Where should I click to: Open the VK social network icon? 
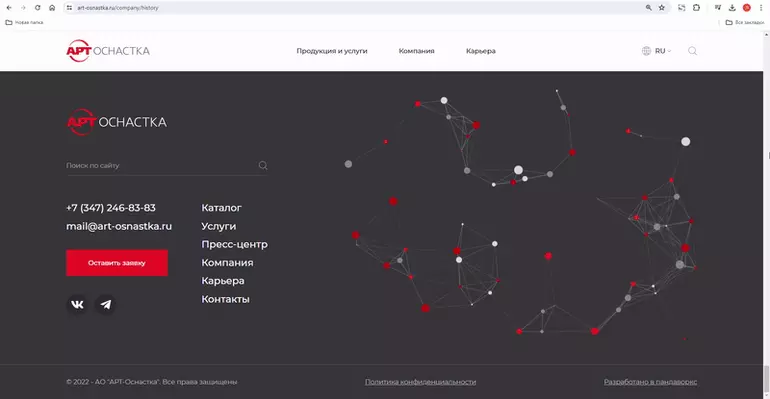[x=78, y=304]
